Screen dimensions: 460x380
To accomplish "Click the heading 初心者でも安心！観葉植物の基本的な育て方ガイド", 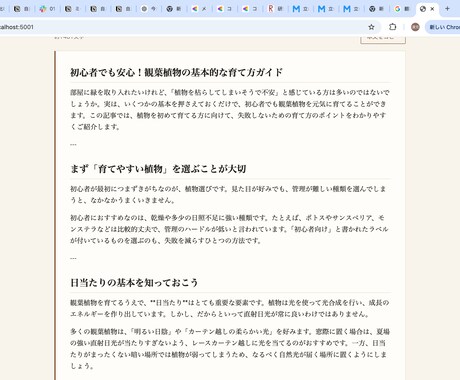I will 176,72.
